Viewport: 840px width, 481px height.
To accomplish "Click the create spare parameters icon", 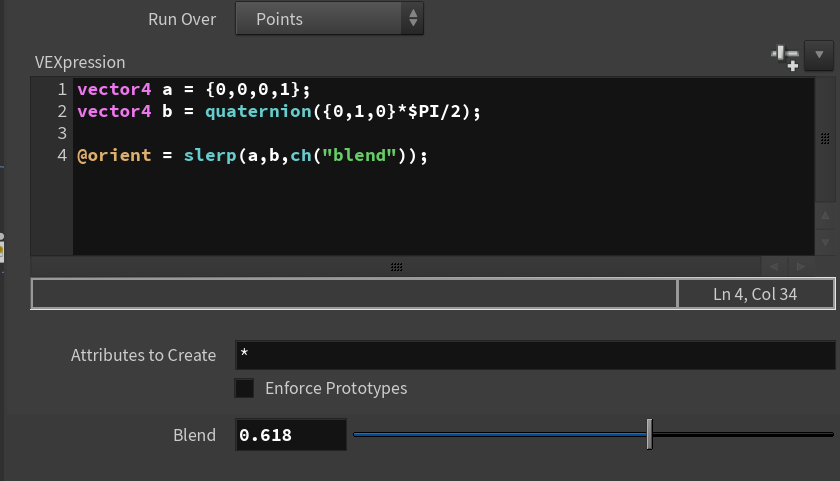I will (x=785, y=57).
